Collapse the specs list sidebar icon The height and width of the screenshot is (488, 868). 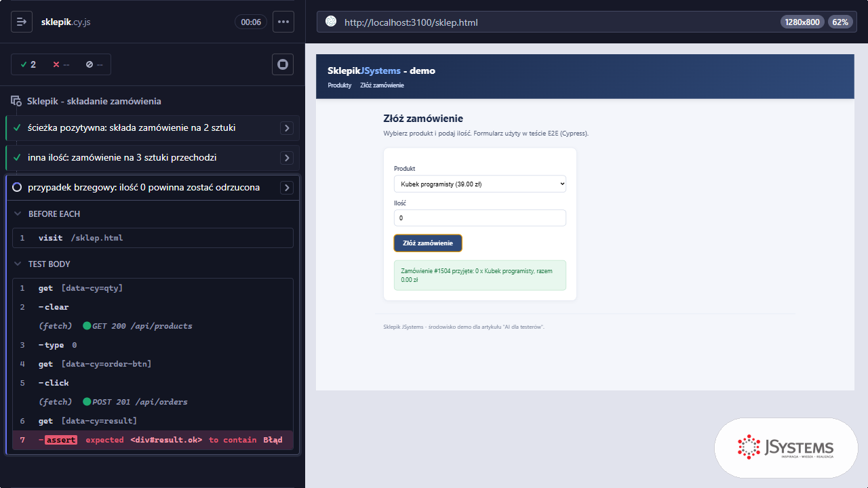click(22, 22)
